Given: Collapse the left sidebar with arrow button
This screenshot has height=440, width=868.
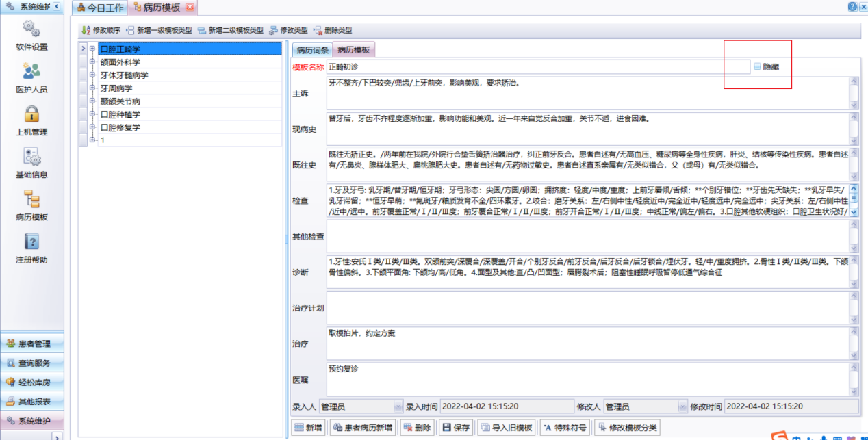Looking at the screenshot, I should point(56,6).
